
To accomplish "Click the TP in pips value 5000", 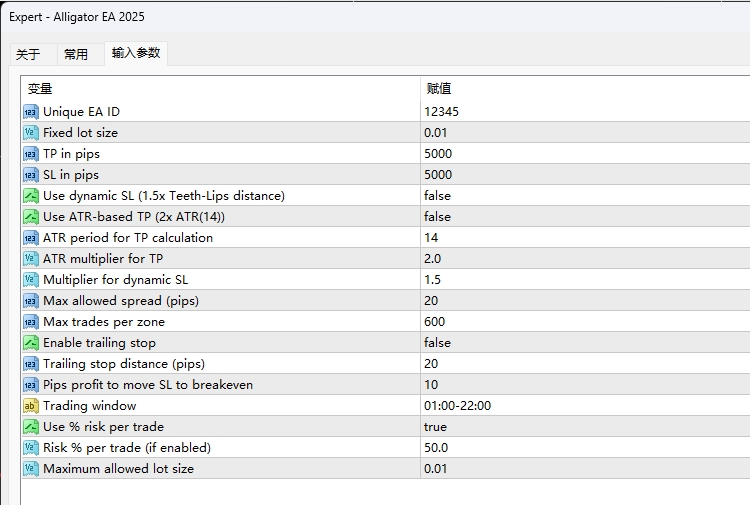I will pos(438,154).
